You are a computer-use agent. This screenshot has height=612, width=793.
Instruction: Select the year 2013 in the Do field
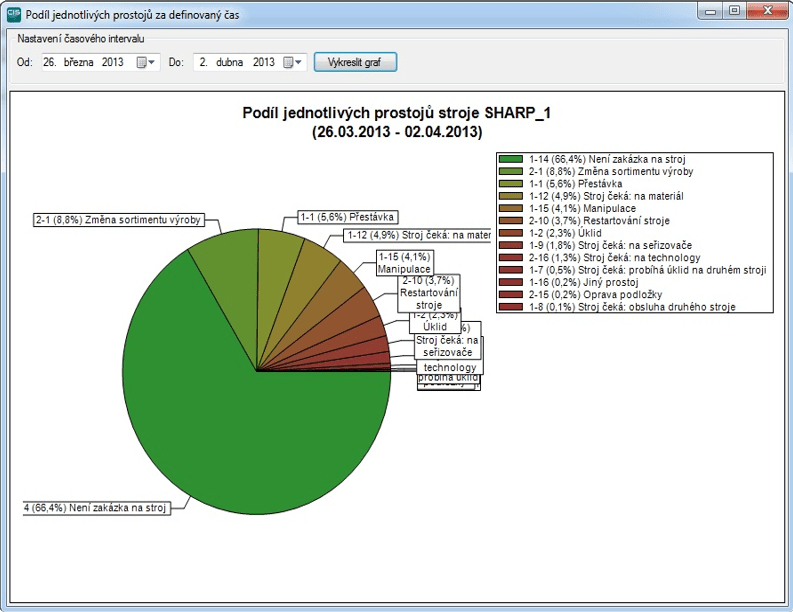263,62
